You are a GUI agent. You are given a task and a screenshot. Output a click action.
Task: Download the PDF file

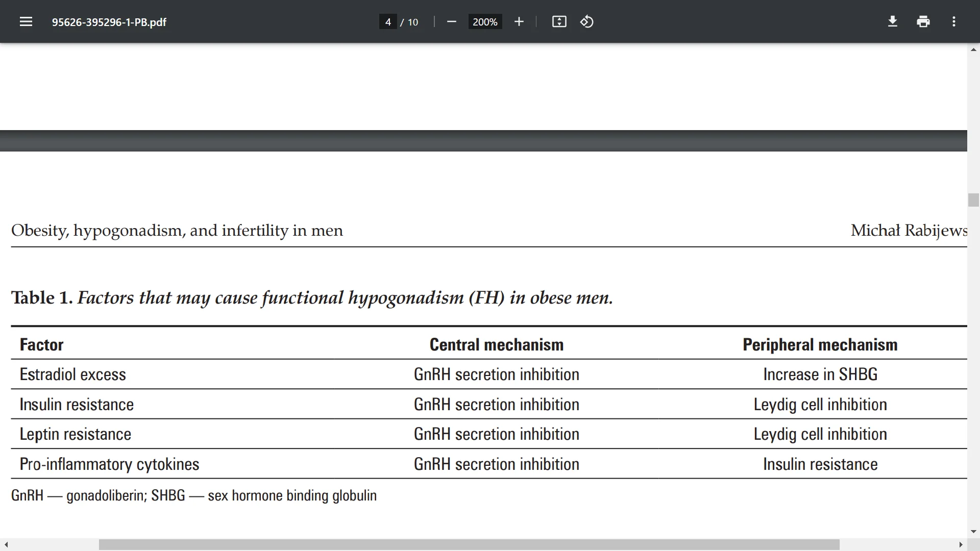tap(893, 21)
